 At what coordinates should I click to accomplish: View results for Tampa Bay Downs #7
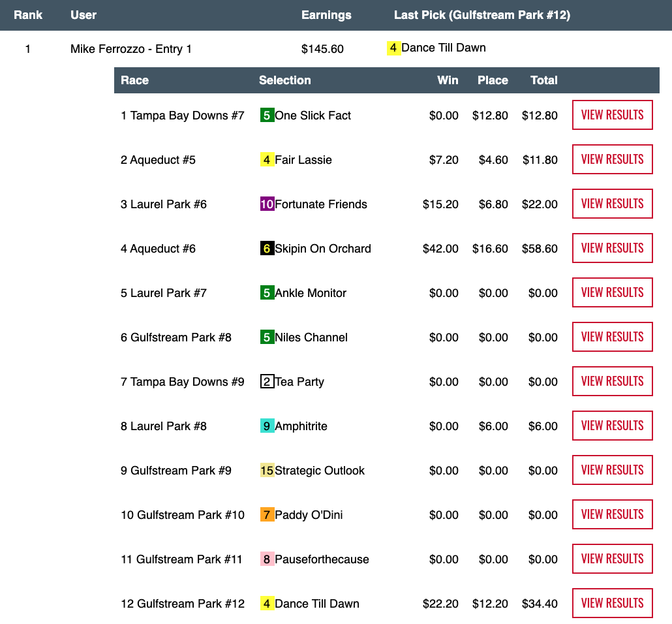(x=612, y=115)
